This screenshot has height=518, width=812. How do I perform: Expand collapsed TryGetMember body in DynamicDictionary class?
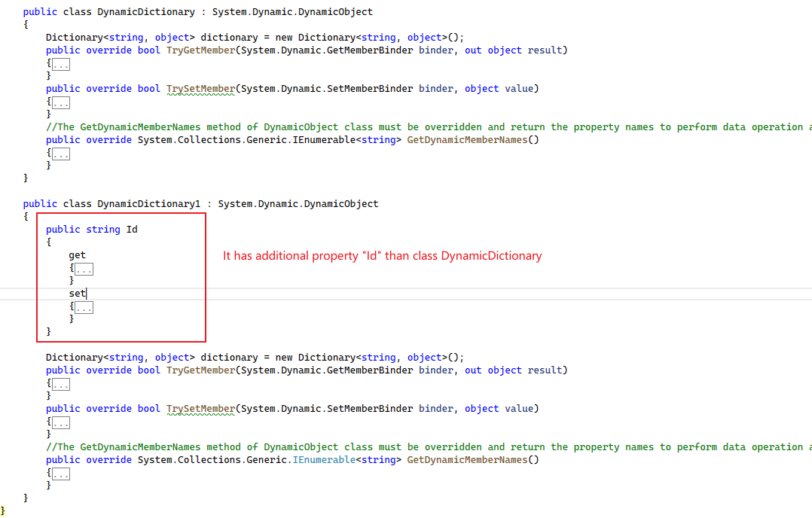61,65
